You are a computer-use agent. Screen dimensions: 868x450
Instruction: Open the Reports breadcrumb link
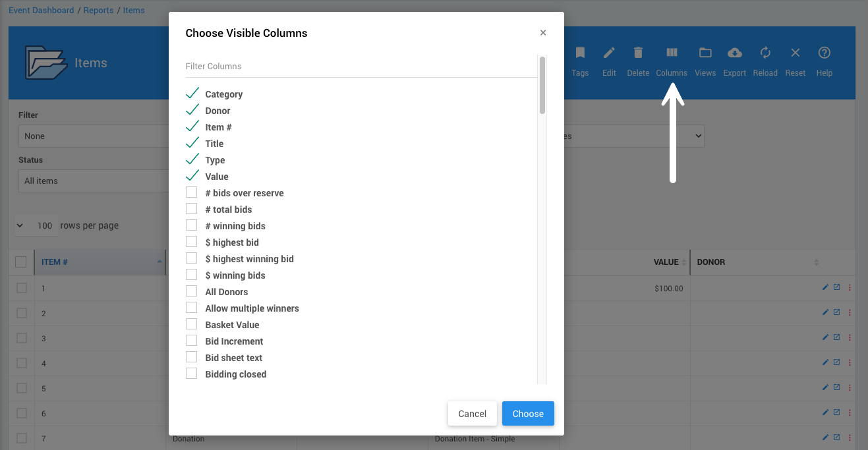pyautogui.click(x=98, y=11)
